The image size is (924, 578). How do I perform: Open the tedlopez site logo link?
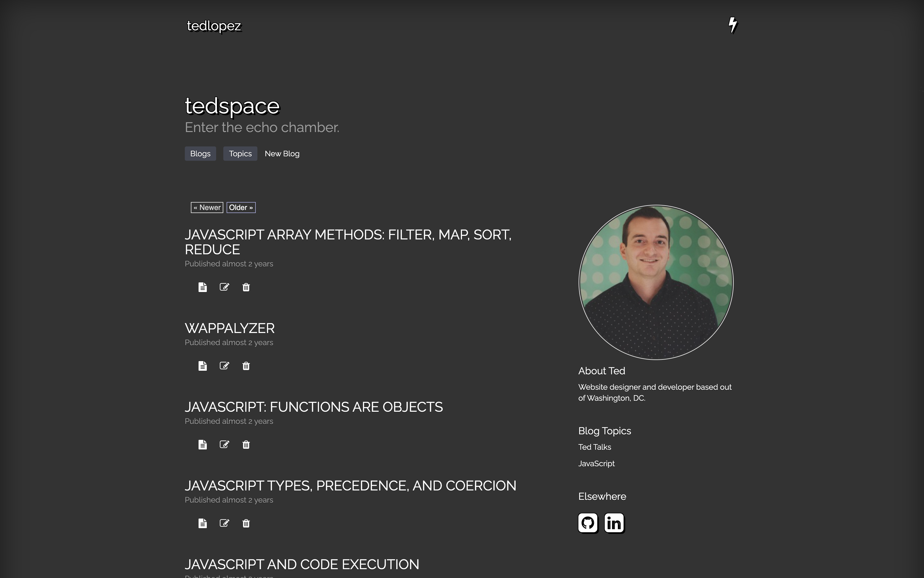click(x=214, y=26)
